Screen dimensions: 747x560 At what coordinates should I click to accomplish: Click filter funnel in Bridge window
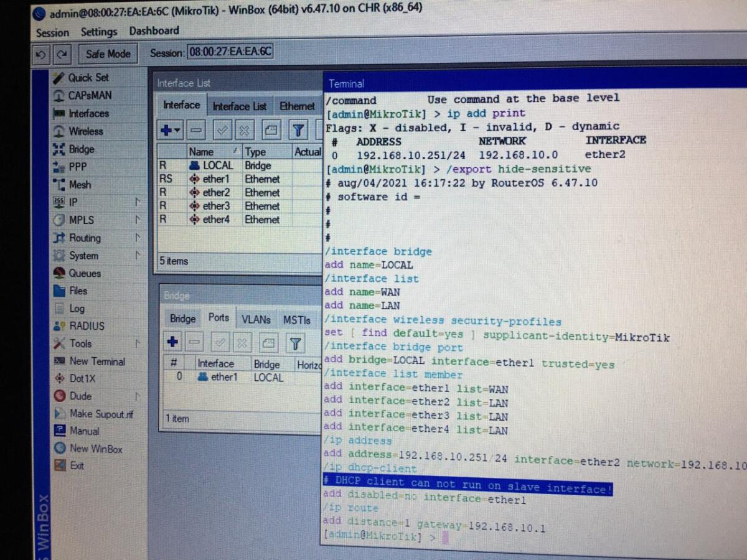point(295,343)
